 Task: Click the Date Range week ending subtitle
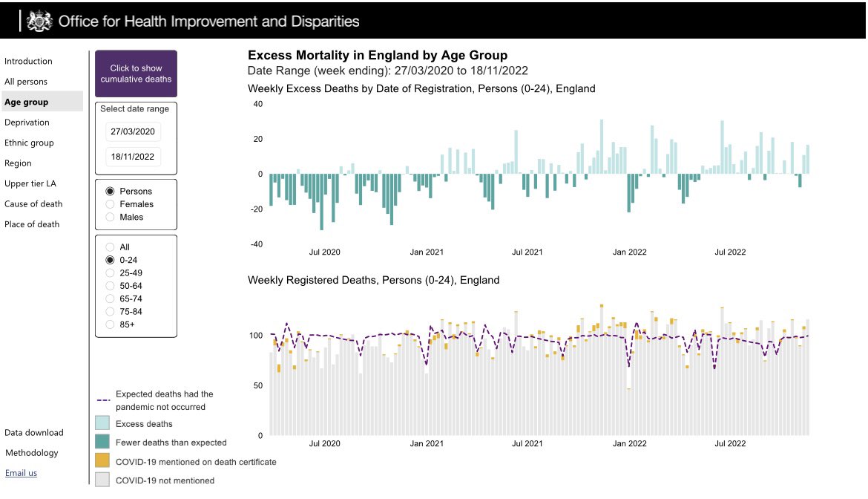pyautogui.click(x=387, y=71)
